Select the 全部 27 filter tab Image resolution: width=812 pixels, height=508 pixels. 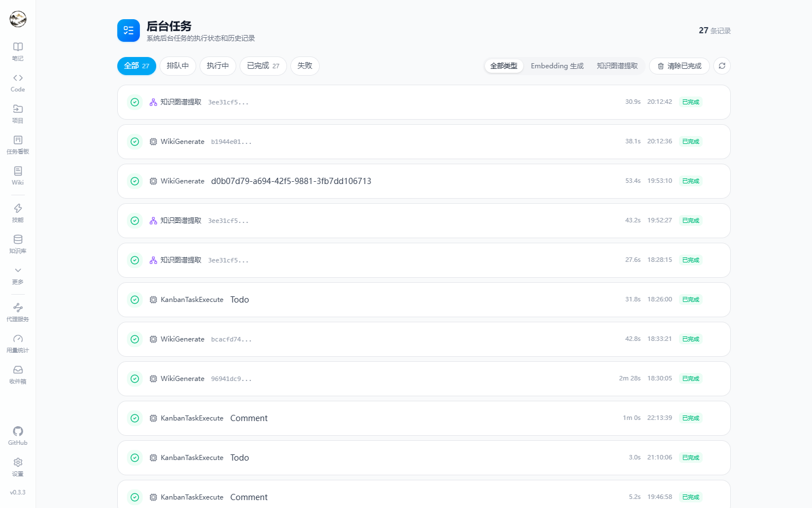tap(136, 66)
